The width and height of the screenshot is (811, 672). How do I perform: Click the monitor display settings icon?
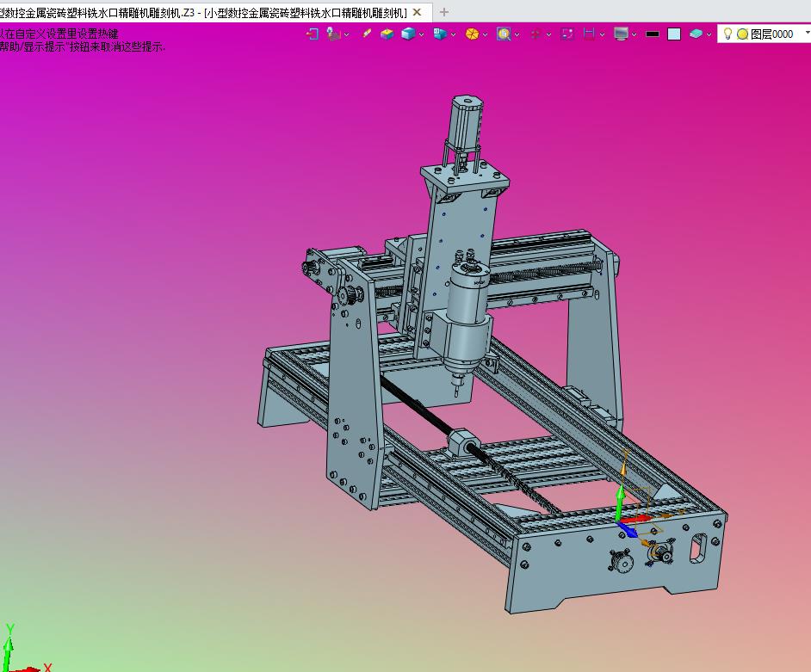(x=621, y=34)
